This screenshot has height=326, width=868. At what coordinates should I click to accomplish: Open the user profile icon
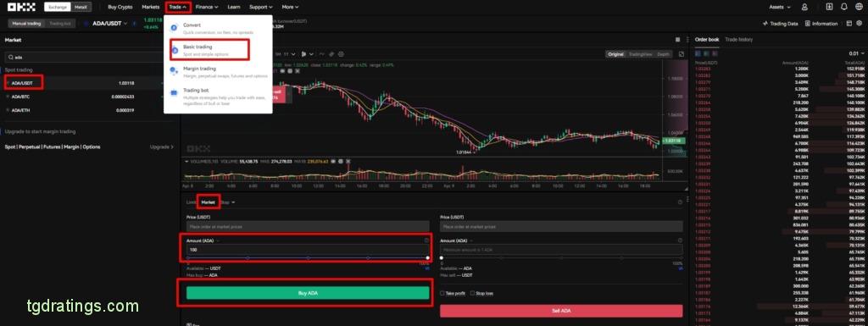(804, 7)
